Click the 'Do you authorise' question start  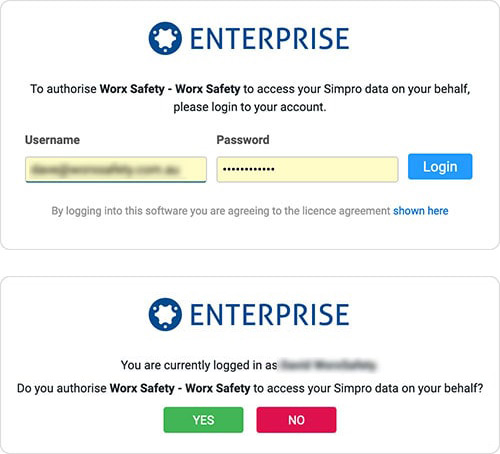coord(62,388)
